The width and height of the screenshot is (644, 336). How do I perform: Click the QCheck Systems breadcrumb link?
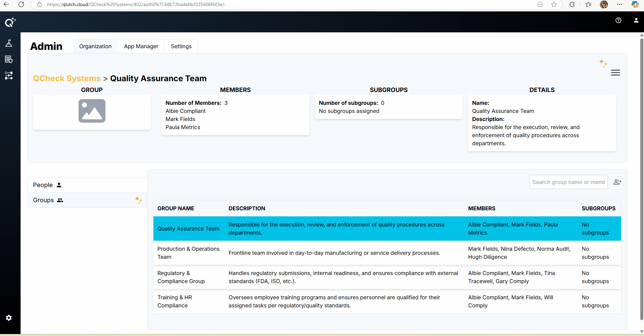point(67,79)
